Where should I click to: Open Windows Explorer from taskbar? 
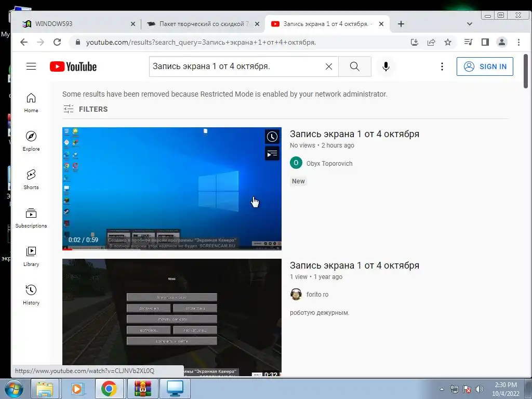pos(45,389)
